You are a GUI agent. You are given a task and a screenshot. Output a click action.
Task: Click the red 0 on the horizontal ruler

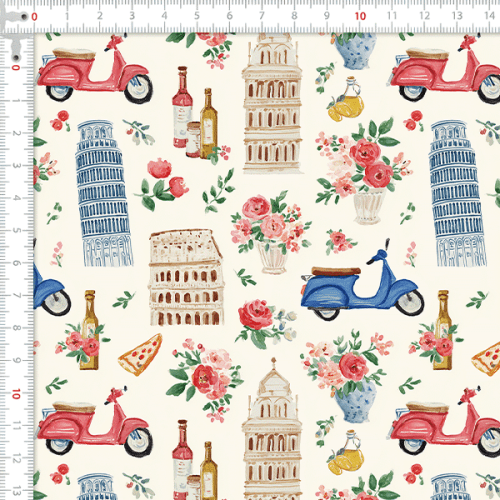click(x=34, y=16)
